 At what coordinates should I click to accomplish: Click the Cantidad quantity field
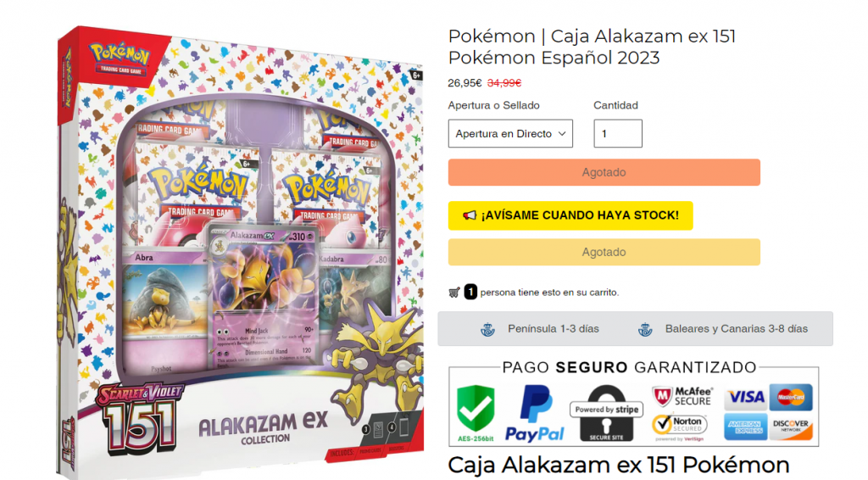[618, 133]
